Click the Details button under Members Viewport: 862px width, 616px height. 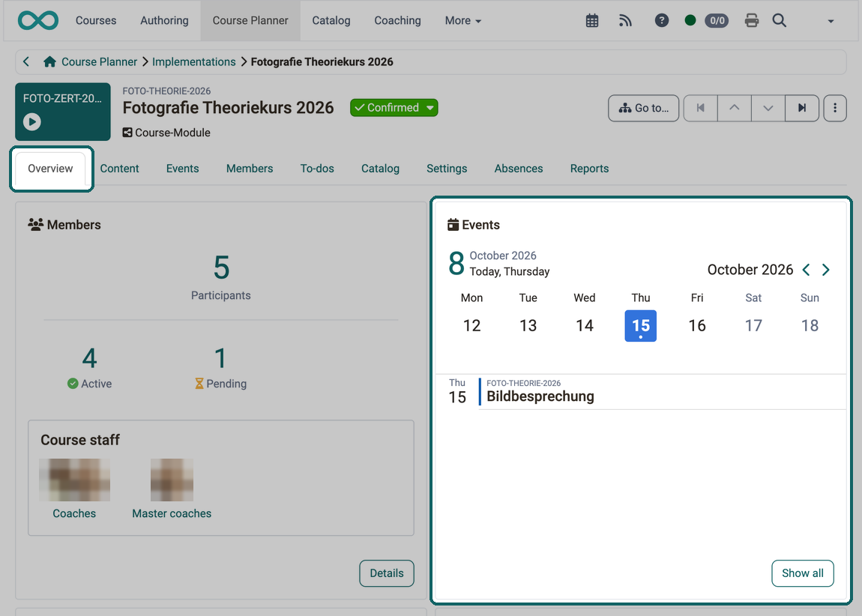tap(387, 573)
